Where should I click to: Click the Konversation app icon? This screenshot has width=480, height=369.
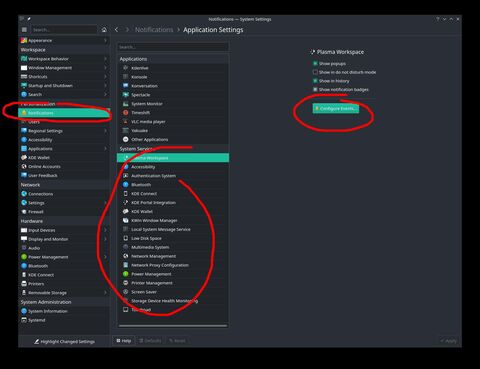125,86
